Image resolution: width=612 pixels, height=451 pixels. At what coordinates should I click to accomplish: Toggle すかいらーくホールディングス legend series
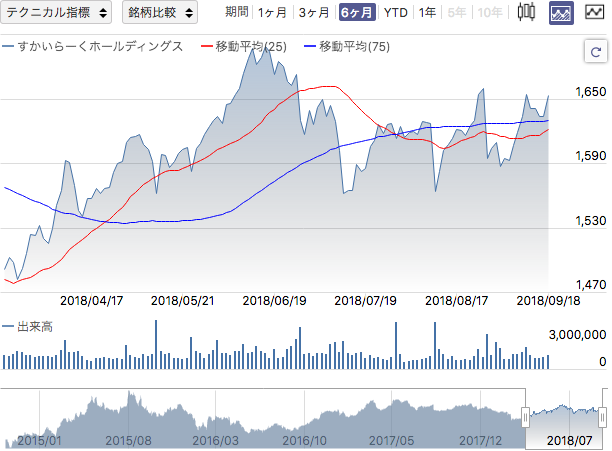point(93,46)
